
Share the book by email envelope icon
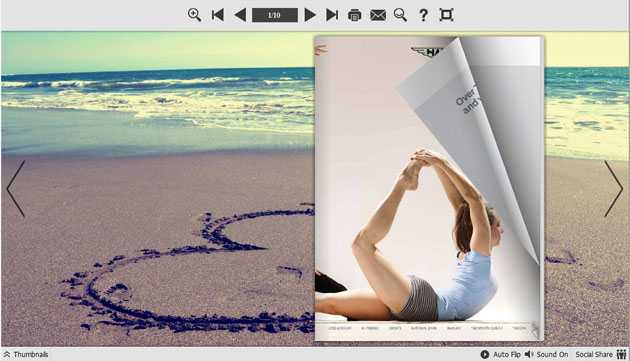pos(378,15)
